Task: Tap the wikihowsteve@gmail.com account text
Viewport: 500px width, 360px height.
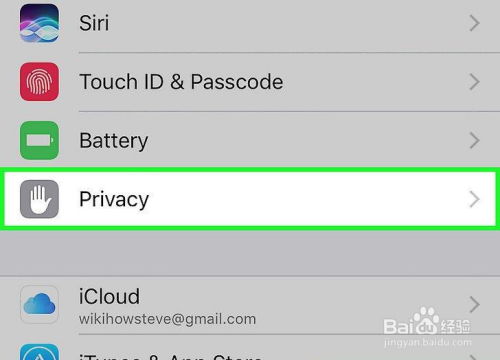Action: [x=167, y=319]
